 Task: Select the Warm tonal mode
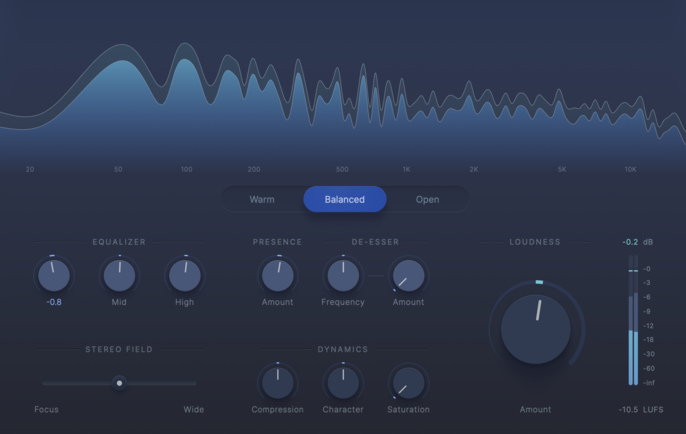point(262,200)
